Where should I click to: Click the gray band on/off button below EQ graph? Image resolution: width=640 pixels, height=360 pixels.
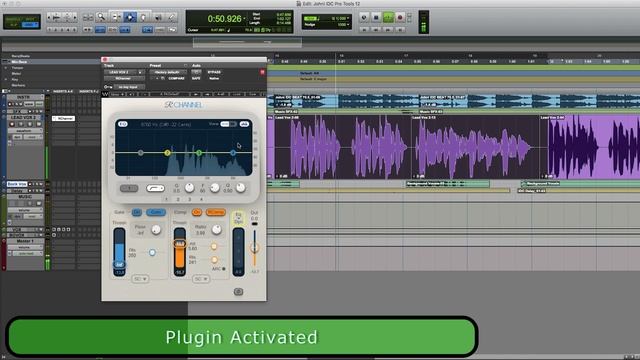tap(129, 188)
